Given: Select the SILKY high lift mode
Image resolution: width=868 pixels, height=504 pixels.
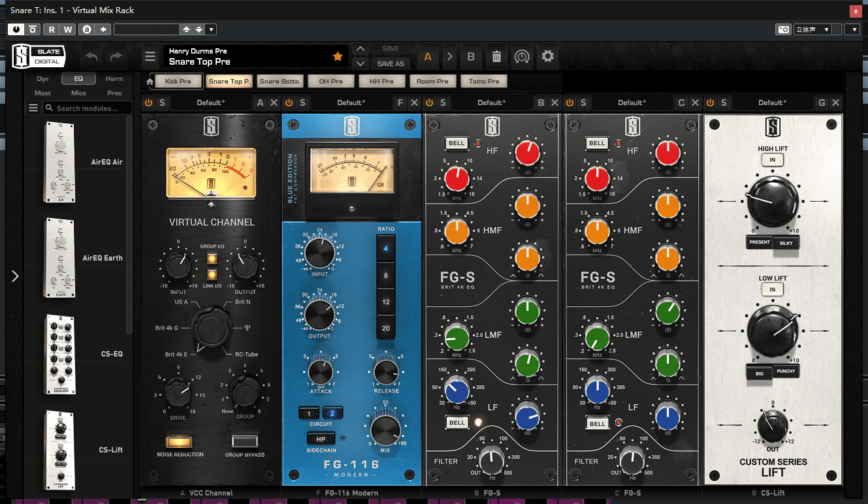Looking at the screenshot, I should [786, 242].
